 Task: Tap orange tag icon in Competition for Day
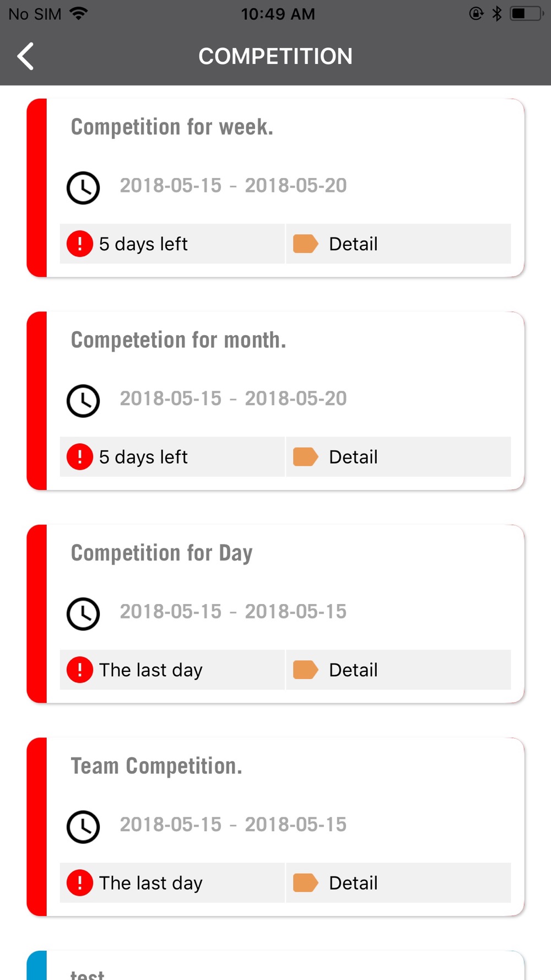click(305, 670)
